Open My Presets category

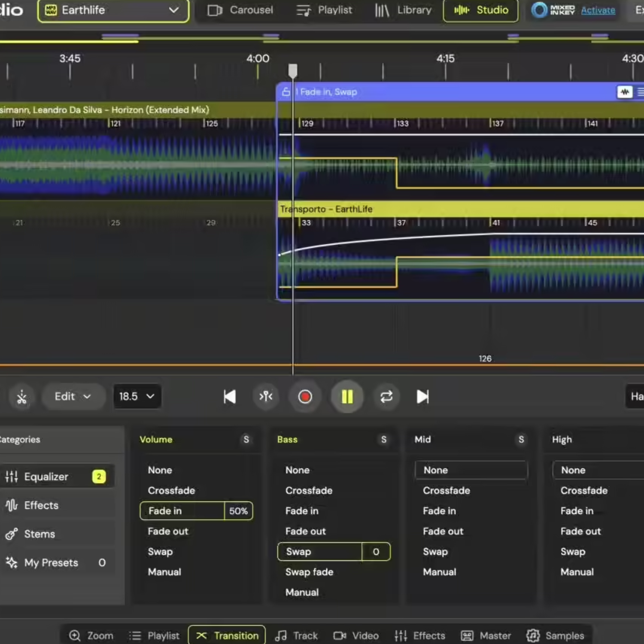(57, 563)
